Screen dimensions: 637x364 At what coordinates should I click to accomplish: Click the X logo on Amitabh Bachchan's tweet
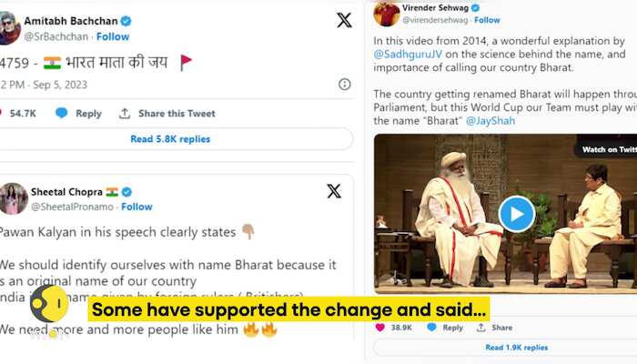pyautogui.click(x=344, y=20)
